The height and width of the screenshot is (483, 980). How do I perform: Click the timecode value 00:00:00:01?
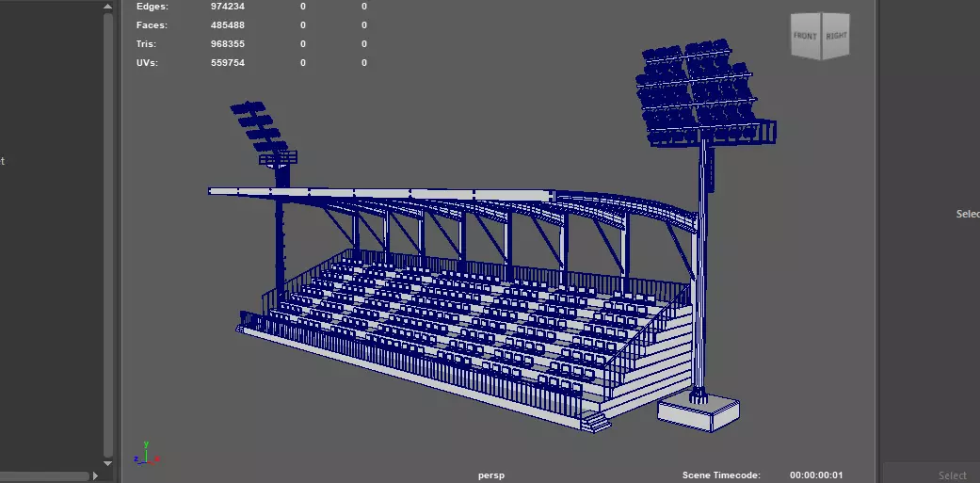(x=816, y=475)
